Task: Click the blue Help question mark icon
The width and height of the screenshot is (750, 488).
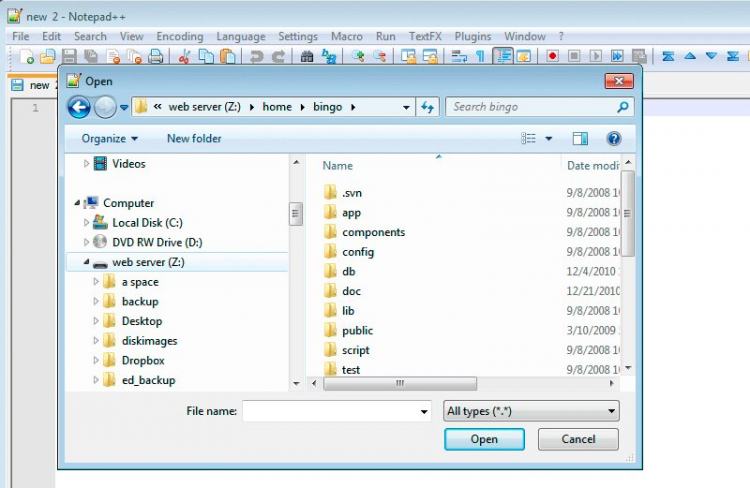Action: click(x=614, y=139)
